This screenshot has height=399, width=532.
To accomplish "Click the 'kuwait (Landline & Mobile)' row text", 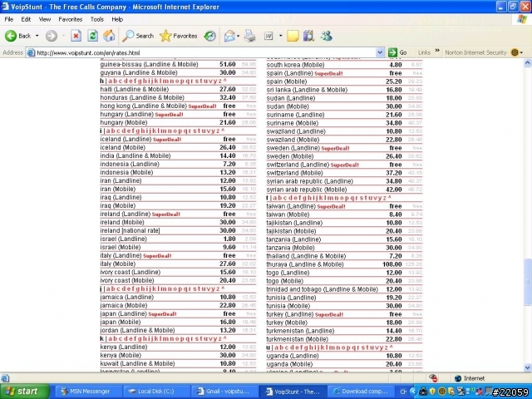I will [x=137, y=364].
